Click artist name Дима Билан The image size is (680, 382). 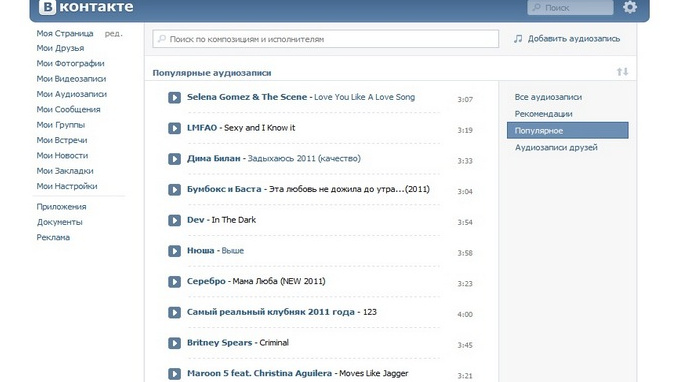click(213, 158)
